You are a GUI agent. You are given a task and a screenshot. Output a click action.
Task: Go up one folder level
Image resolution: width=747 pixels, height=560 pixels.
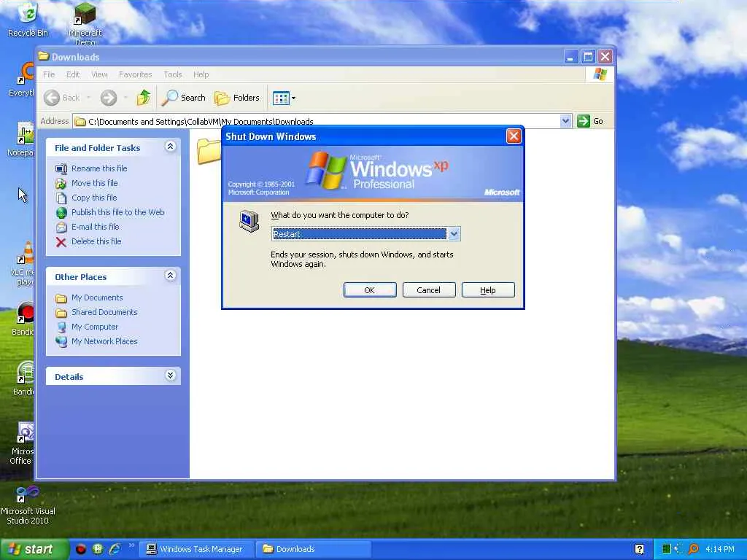click(144, 98)
